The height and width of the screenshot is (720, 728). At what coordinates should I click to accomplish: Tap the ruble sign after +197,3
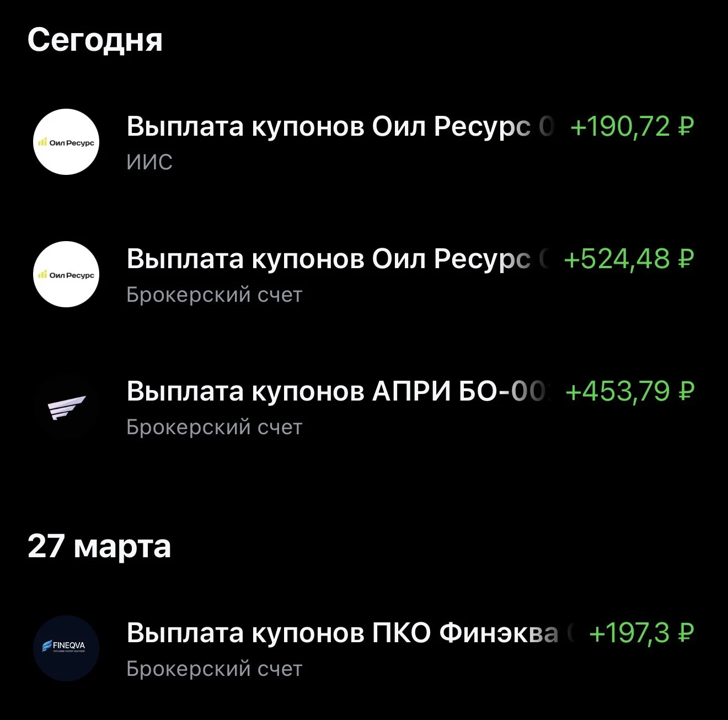pyautogui.click(x=685, y=633)
